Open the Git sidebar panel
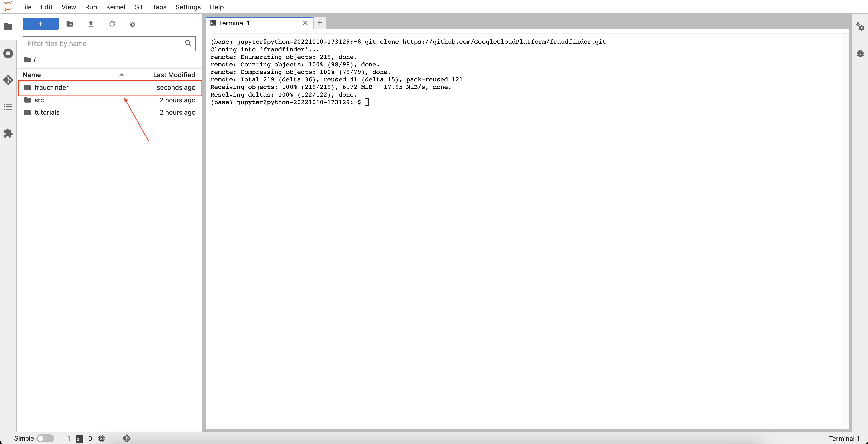 coord(8,80)
